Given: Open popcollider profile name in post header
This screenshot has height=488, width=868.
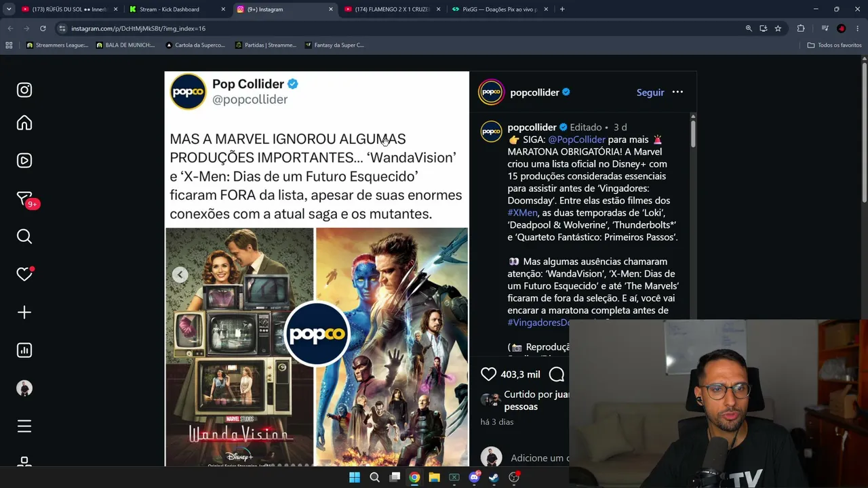Looking at the screenshot, I should [534, 93].
